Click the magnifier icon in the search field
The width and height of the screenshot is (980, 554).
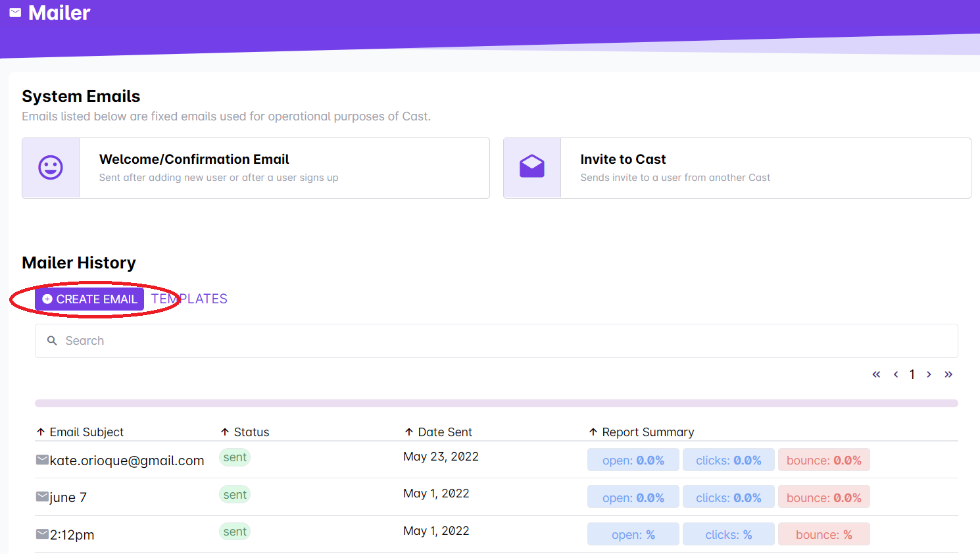pos(52,341)
